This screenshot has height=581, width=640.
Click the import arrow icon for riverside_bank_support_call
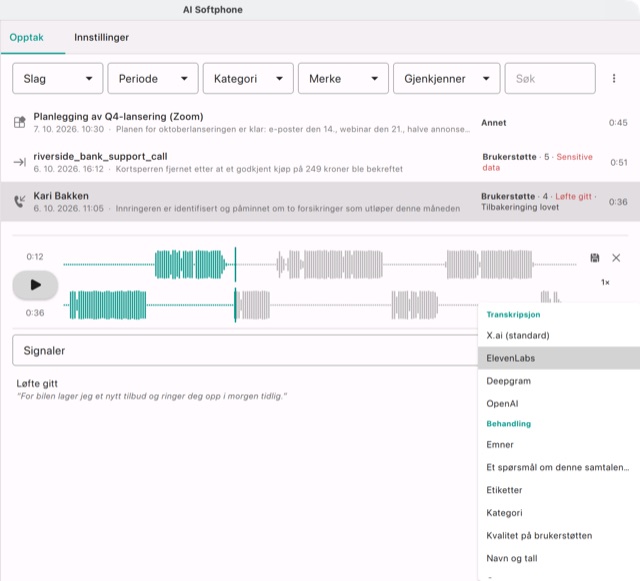pos(20,162)
